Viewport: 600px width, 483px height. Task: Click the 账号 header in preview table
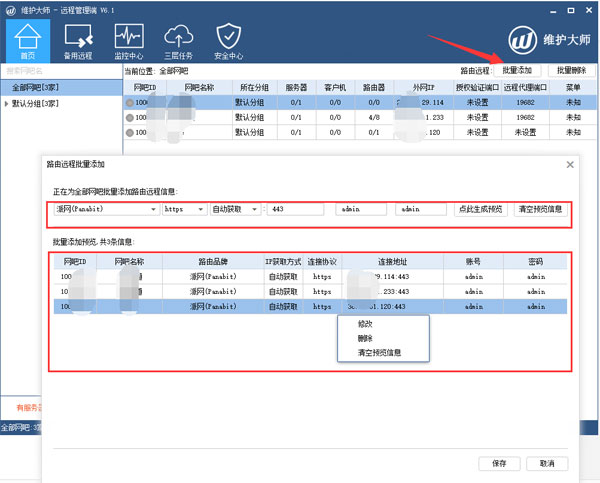pyautogui.click(x=473, y=262)
